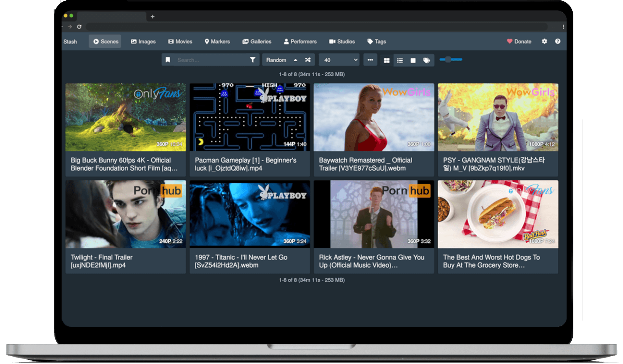Open the Markers tab
The height and width of the screenshot is (364, 623).
pyautogui.click(x=217, y=42)
